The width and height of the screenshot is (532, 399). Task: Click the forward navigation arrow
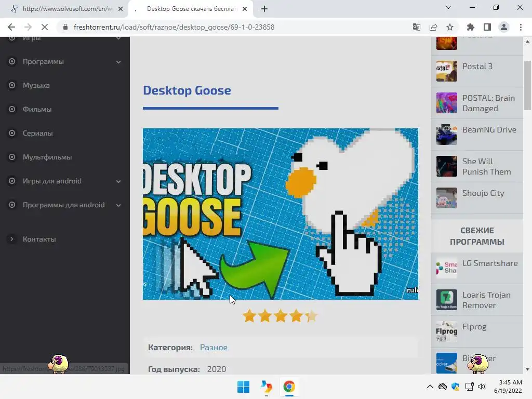tap(28, 27)
